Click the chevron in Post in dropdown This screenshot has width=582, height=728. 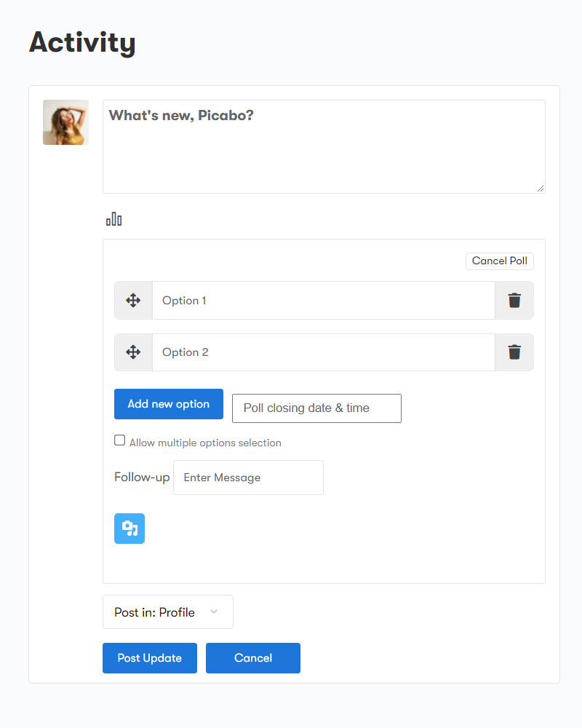click(214, 612)
